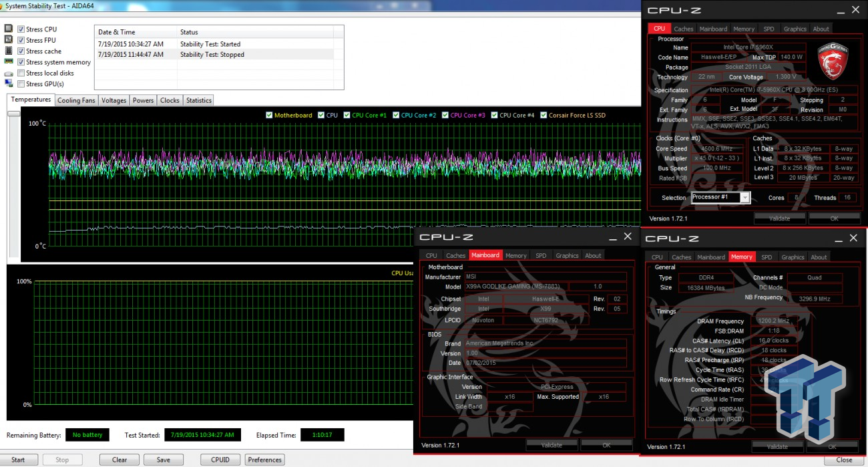
Task: Open the Processor #1 selection dropdown
Action: click(720, 198)
